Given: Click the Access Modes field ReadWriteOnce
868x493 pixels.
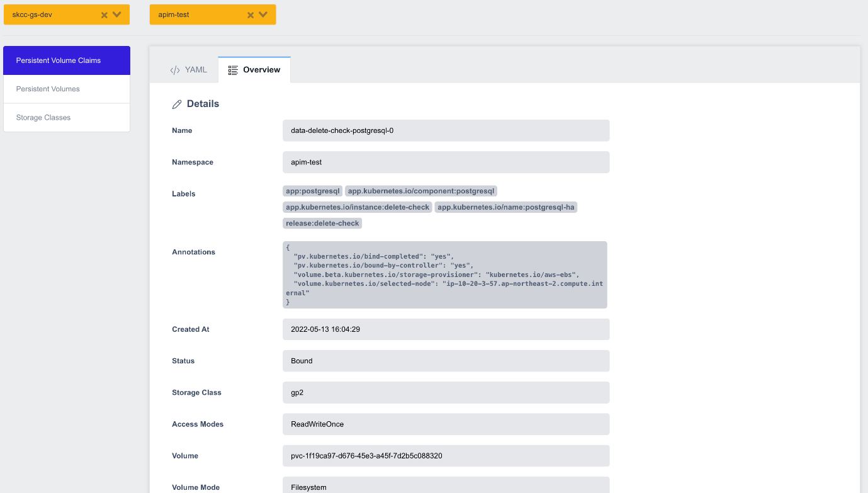Looking at the screenshot, I should 446,424.
